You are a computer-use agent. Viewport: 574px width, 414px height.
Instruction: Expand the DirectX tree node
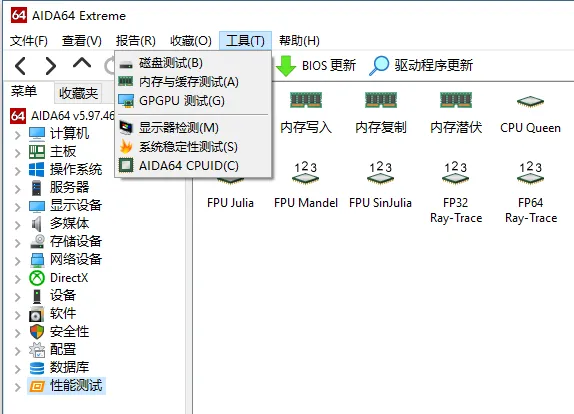pyautogui.click(x=17, y=279)
